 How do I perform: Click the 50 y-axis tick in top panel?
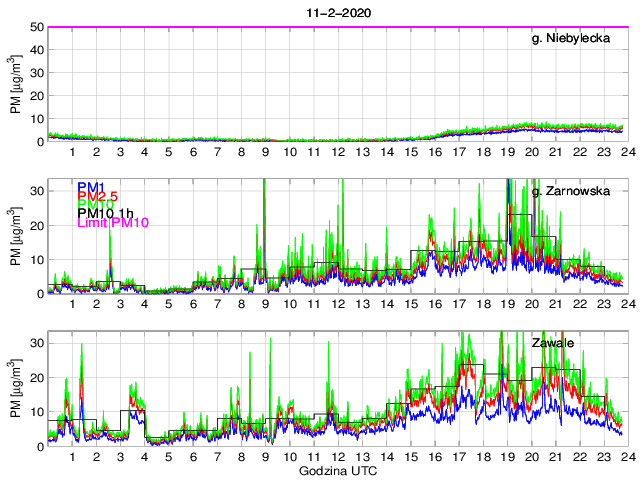click(x=36, y=27)
